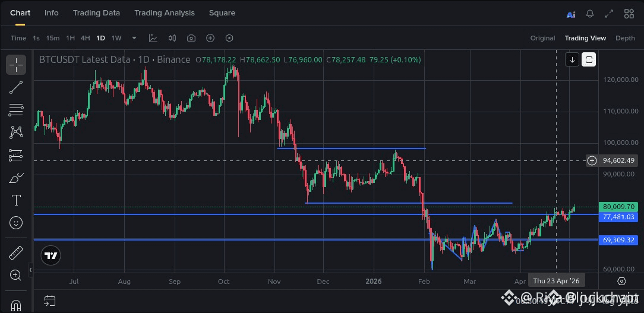Click the BTCUSDT Latest Data title

pyautogui.click(x=86, y=60)
